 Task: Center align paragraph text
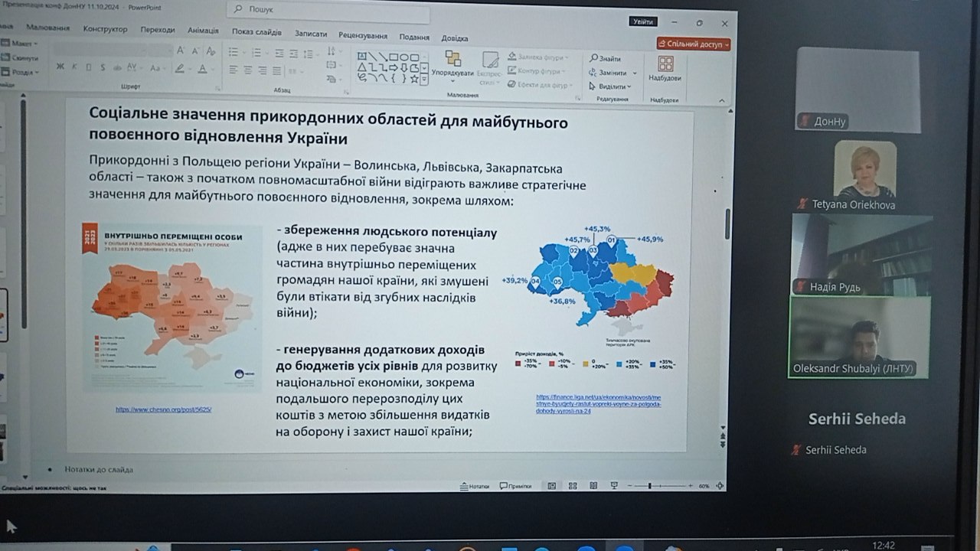tap(248, 70)
